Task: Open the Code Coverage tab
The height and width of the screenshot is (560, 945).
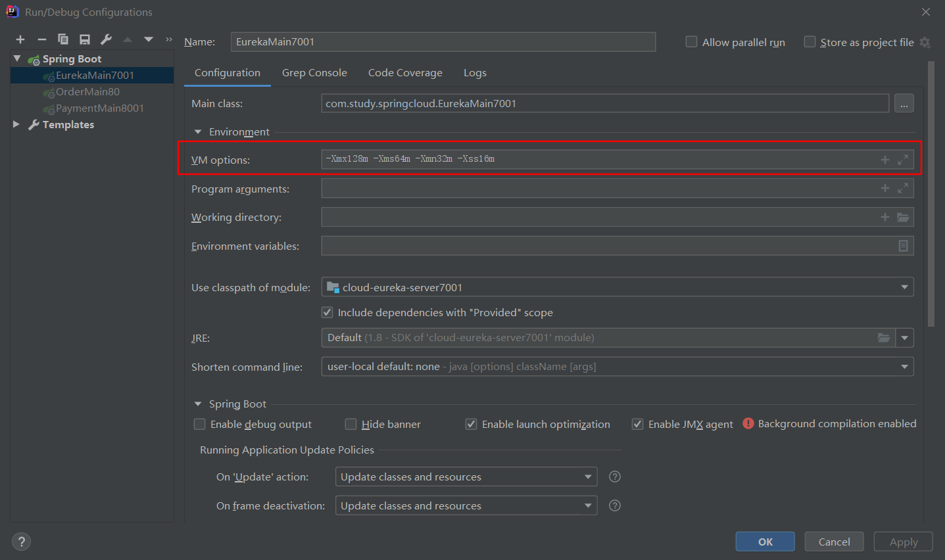Action: click(405, 73)
